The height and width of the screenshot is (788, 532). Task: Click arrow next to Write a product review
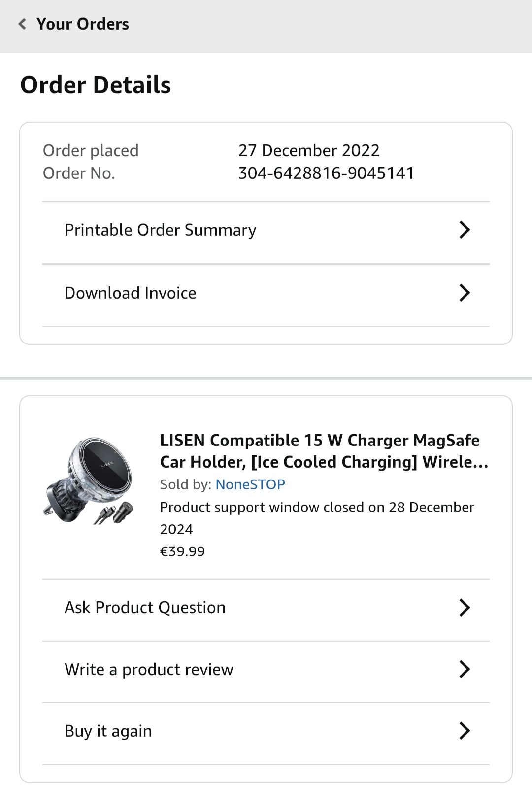pyautogui.click(x=465, y=669)
